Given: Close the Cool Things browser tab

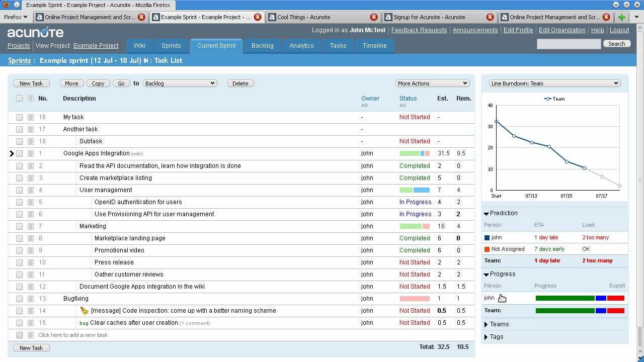Looking at the screenshot, I should [x=374, y=17].
